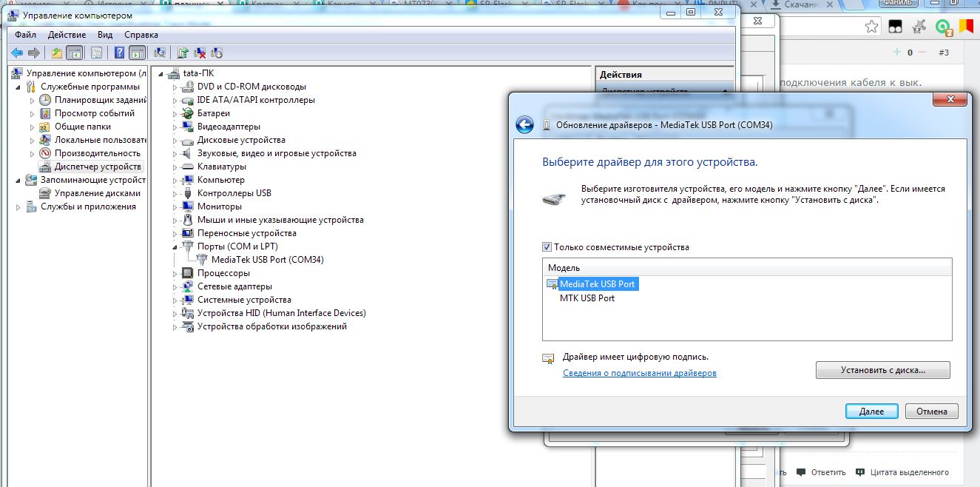980x487 pixels.
Task: Open the 'Действие' menu
Action: 67,35
